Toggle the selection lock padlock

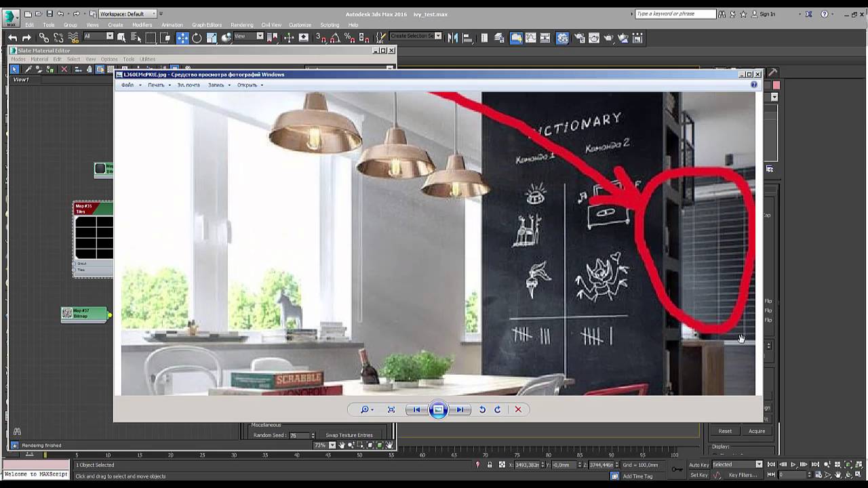490,464
